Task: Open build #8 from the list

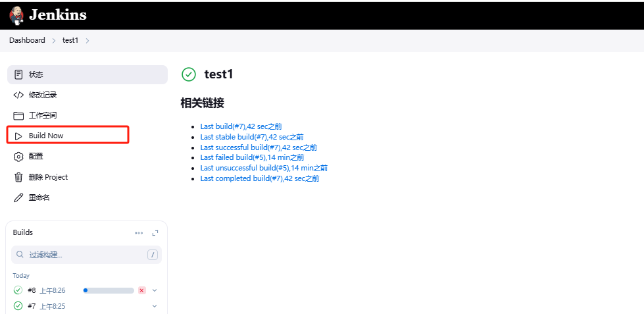Action: tap(32, 290)
